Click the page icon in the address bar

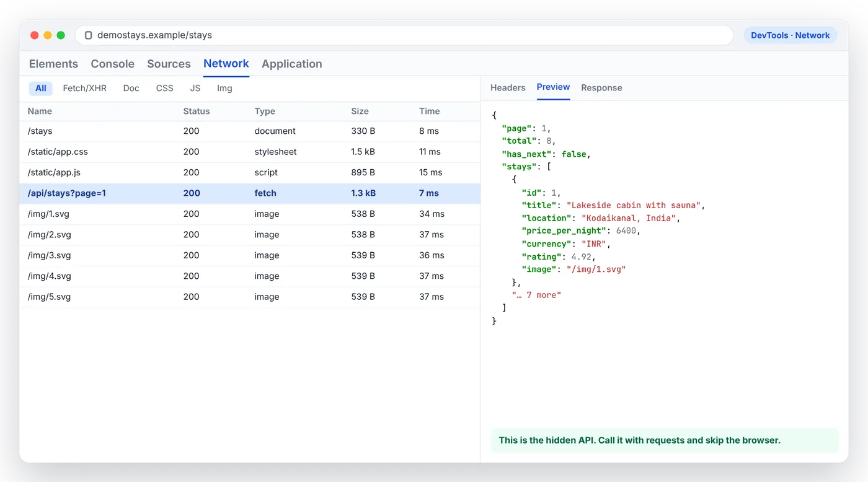[88, 35]
